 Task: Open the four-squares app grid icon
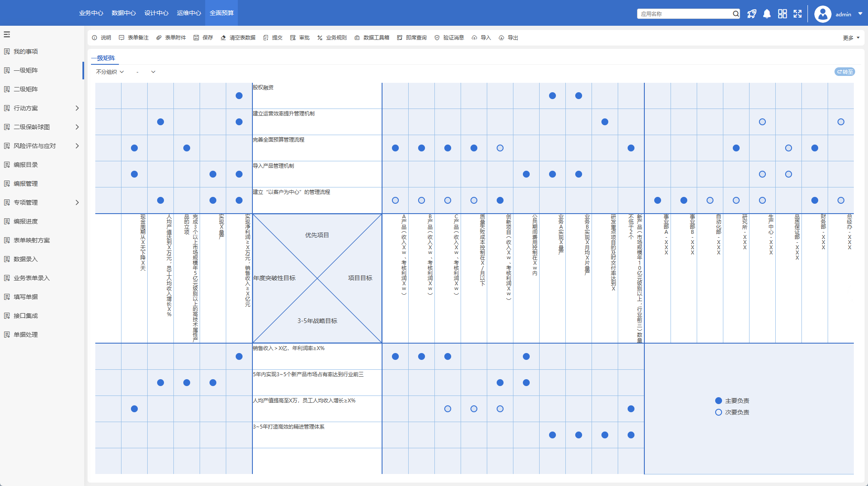tap(782, 14)
